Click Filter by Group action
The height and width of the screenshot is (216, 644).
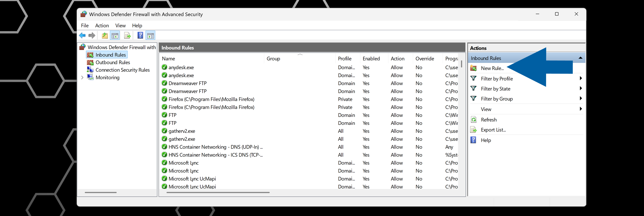[497, 99]
